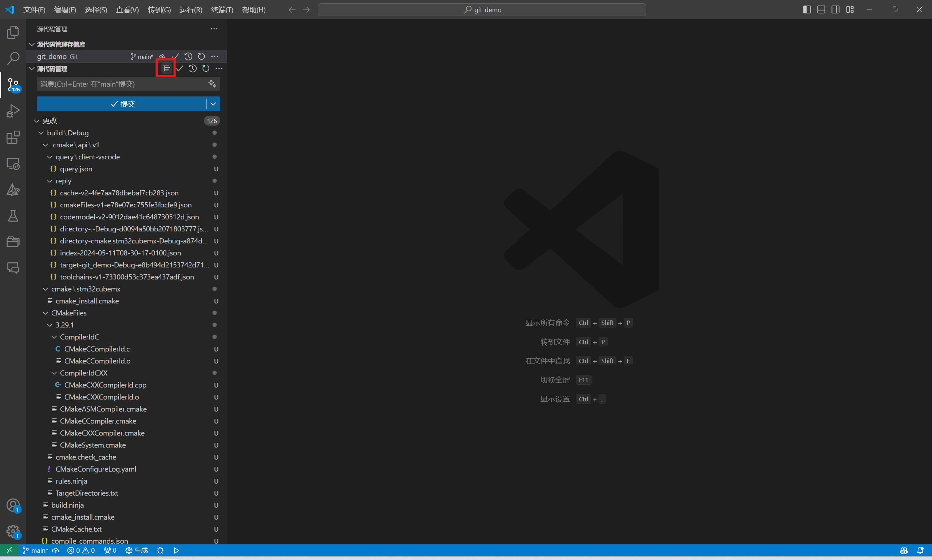Viewport: 932px width, 560px height.
Task: Toggle the secondary side bar layout button
Action: (836, 9)
